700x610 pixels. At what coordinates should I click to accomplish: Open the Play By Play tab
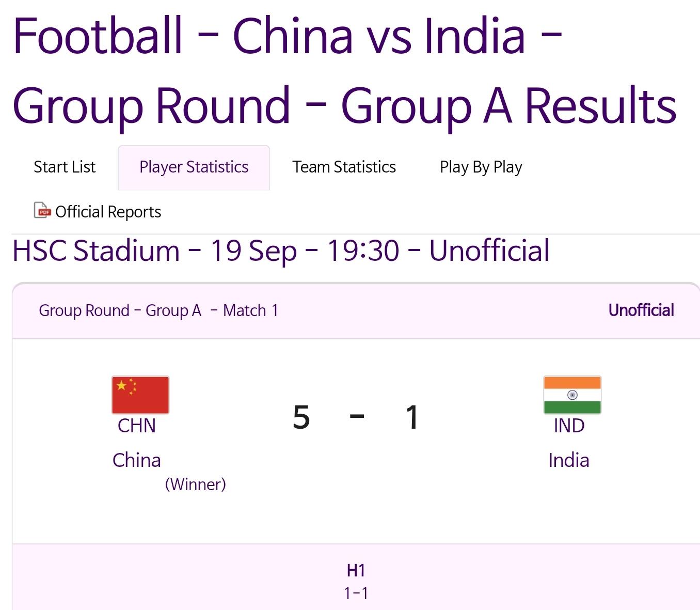pos(481,167)
